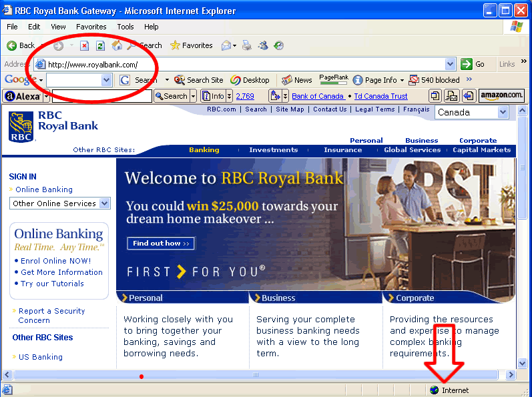
Task: Click the Google toolbar search field
Action: [x=74, y=80]
